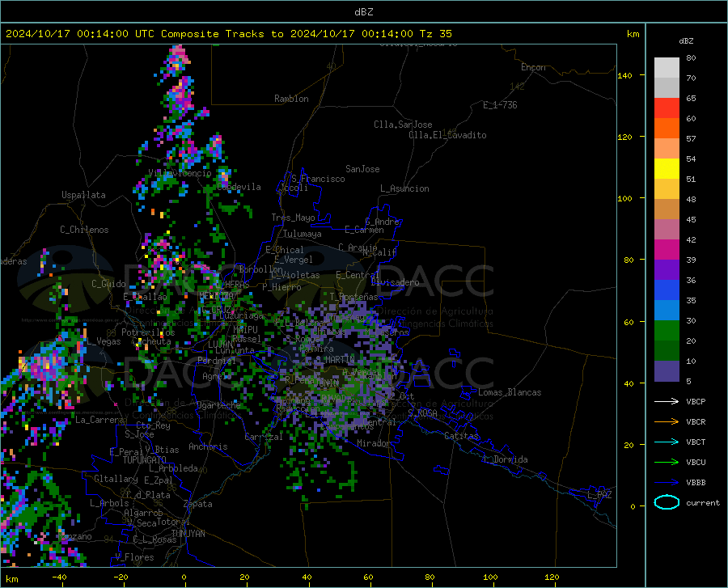Click the Zapata map label
The width and height of the screenshot is (728, 588).
point(198,504)
